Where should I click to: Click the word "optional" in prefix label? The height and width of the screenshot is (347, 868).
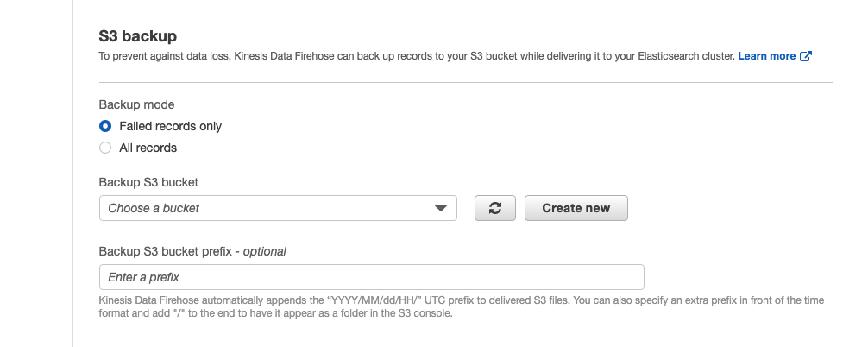point(265,251)
